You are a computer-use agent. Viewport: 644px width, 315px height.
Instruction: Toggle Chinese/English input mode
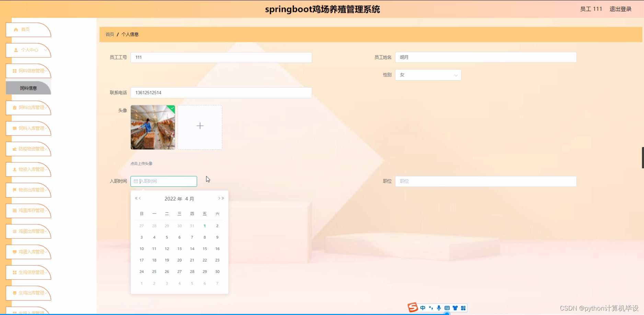(423, 308)
